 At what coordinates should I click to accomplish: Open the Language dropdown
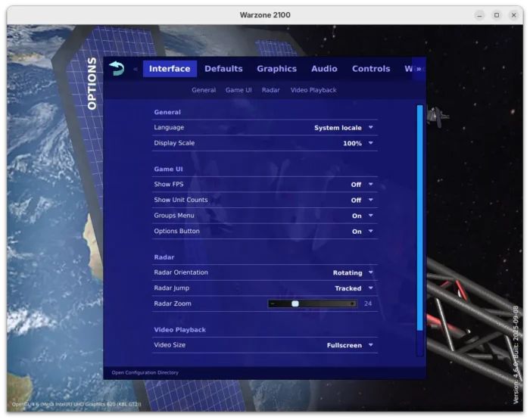[x=344, y=128]
